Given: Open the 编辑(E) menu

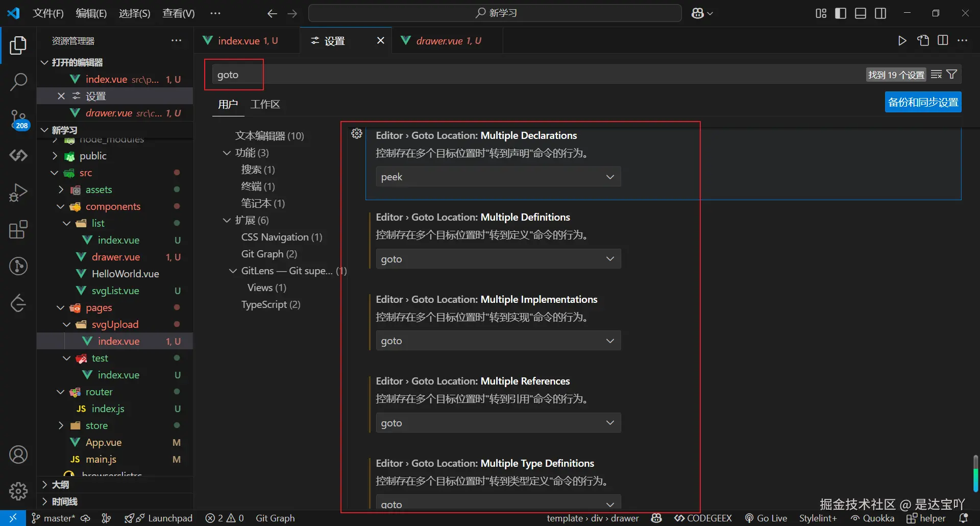Looking at the screenshot, I should (x=91, y=13).
